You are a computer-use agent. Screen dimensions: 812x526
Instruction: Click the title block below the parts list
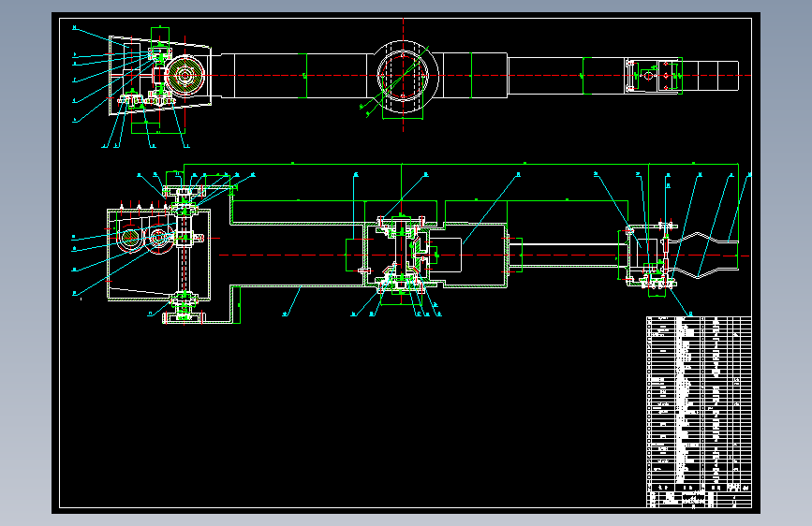(x=699, y=500)
